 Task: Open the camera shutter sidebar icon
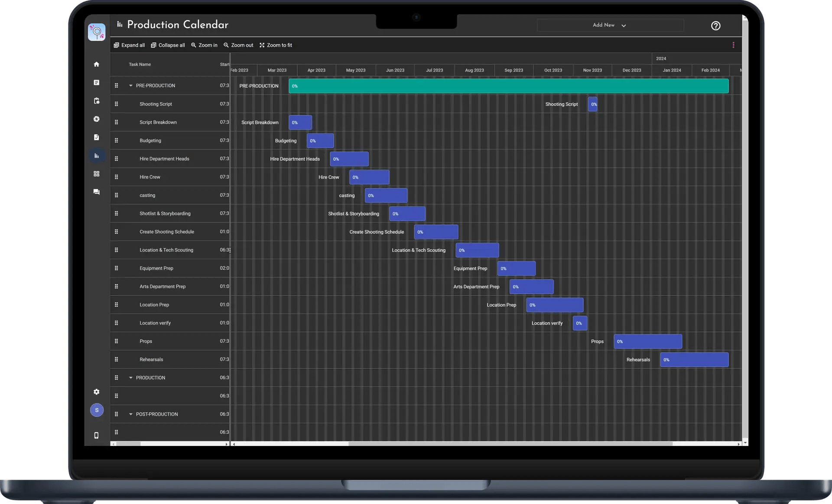(97, 119)
